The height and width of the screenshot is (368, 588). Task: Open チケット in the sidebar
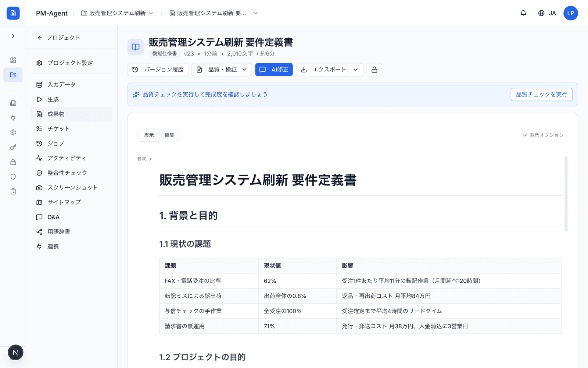point(72,129)
